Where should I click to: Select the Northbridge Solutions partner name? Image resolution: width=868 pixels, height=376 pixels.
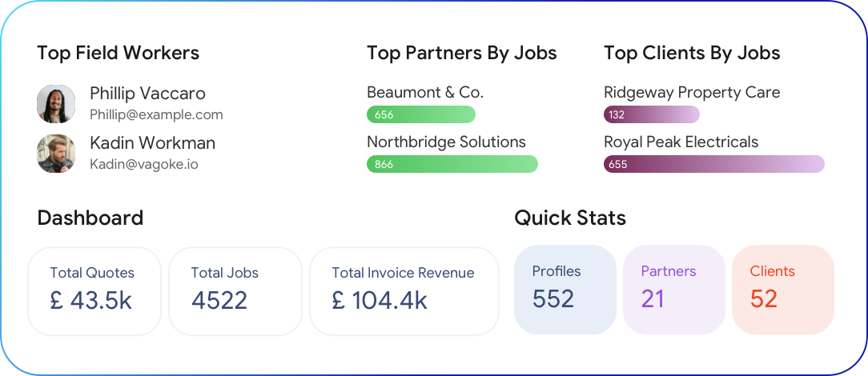tap(446, 142)
